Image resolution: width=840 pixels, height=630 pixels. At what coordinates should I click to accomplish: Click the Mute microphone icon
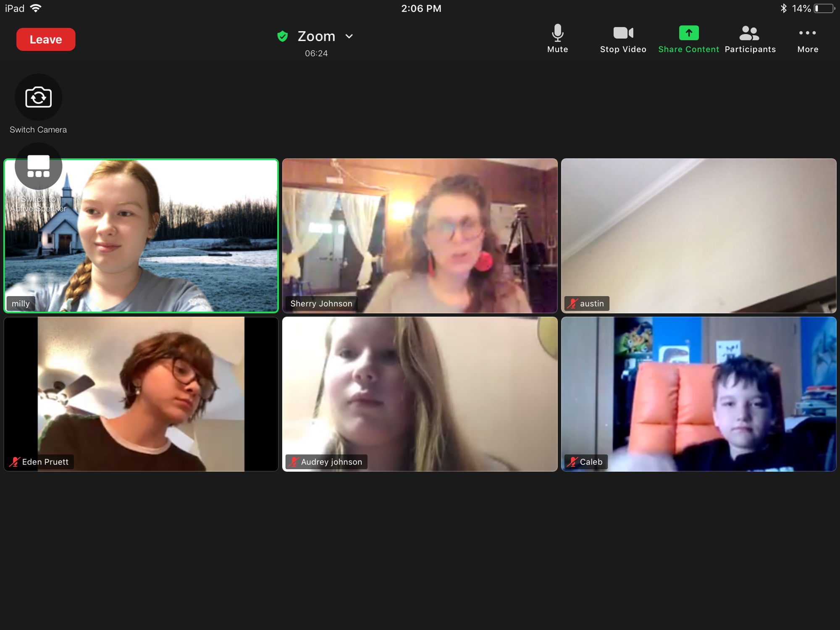[557, 33]
